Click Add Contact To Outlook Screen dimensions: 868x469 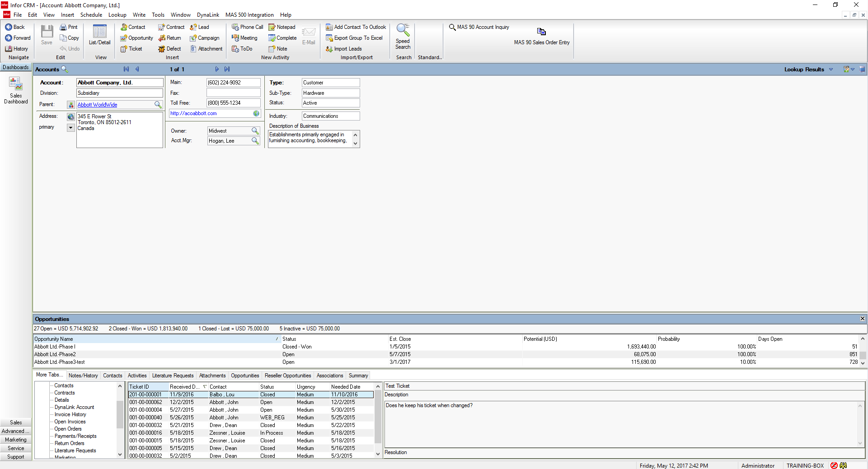[x=356, y=27]
